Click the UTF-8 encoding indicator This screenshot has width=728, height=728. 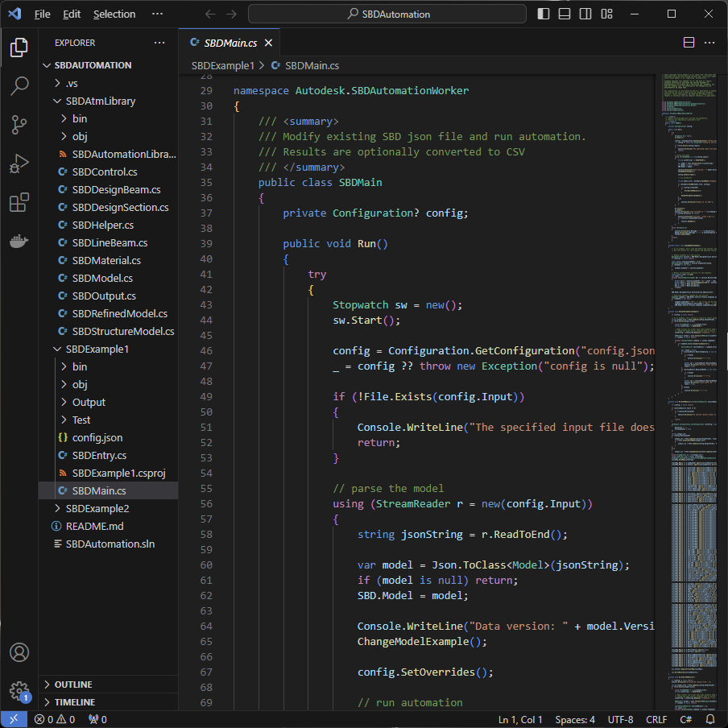[620, 719]
